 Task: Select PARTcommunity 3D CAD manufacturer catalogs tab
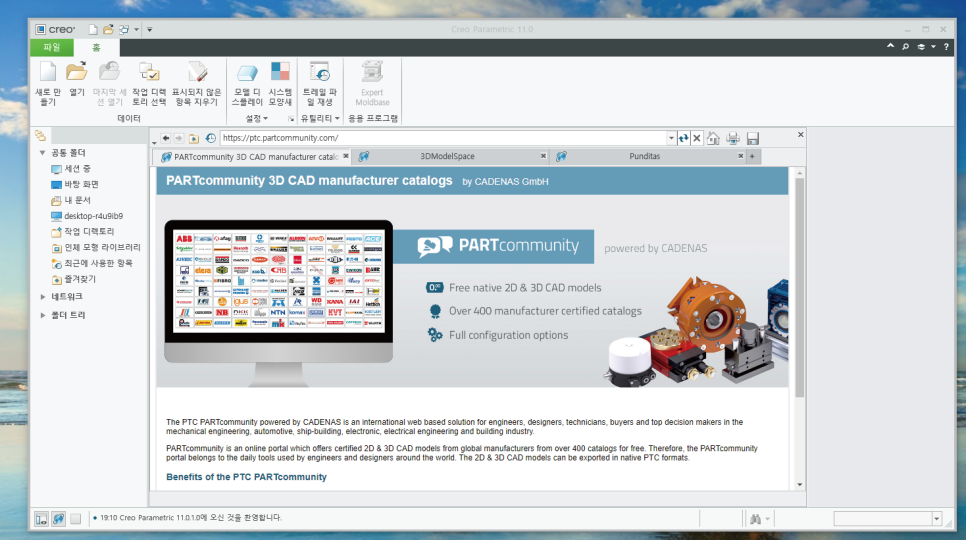tap(254, 156)
